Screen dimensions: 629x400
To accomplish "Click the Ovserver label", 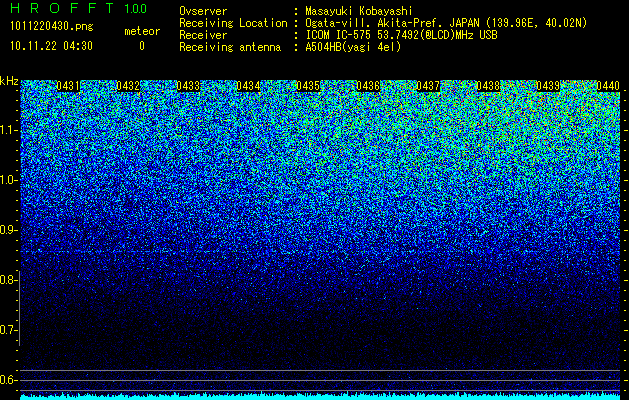I will click(x=203, y=11).
